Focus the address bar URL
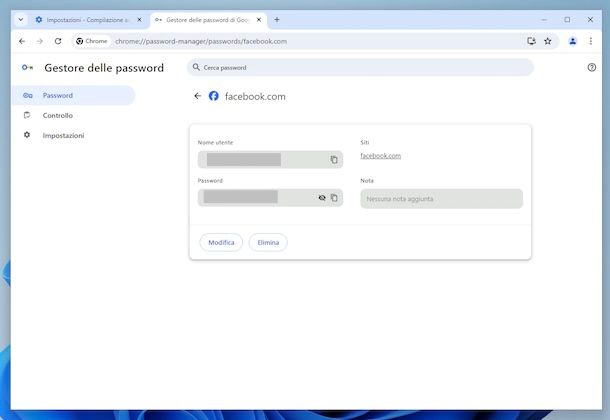The height and width of the screenshot is (420, 610). click(x=201, y=41)
